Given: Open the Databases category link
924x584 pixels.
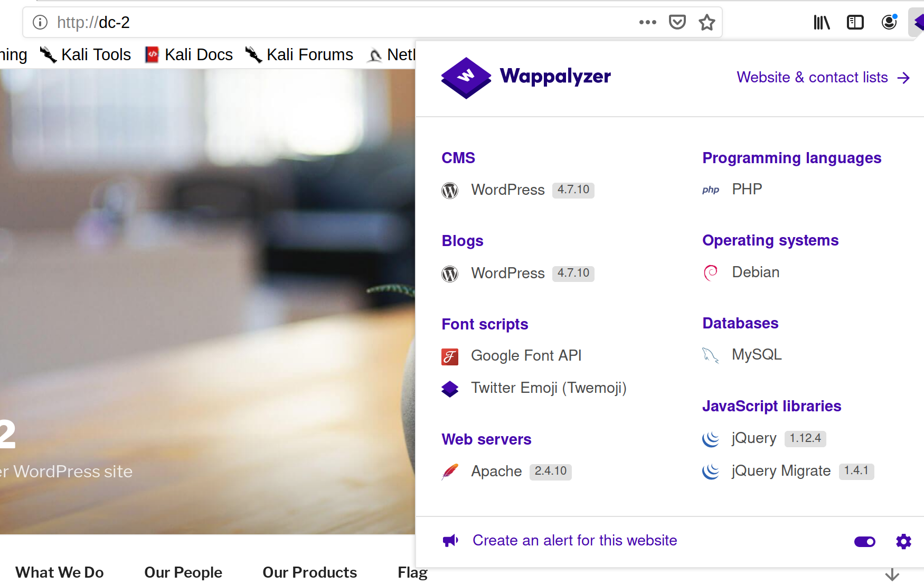Looking at the screenshot, I should [x=740, y=323].
